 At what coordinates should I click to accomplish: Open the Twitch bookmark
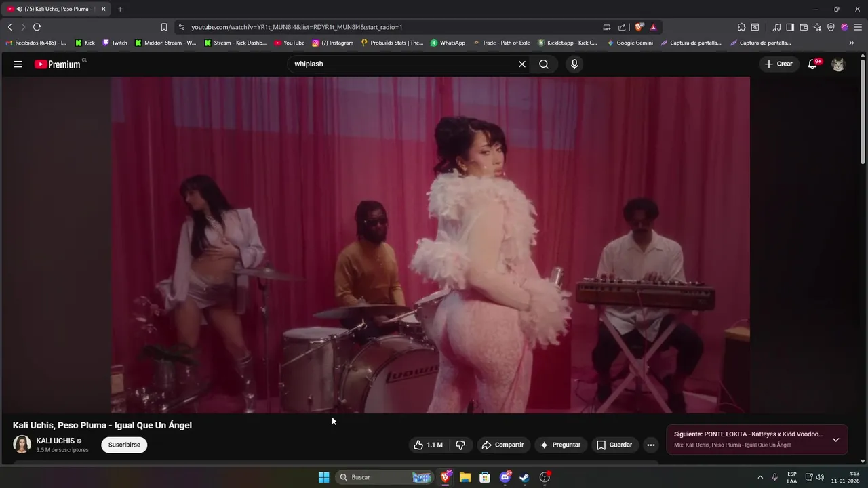coord(115,43)
